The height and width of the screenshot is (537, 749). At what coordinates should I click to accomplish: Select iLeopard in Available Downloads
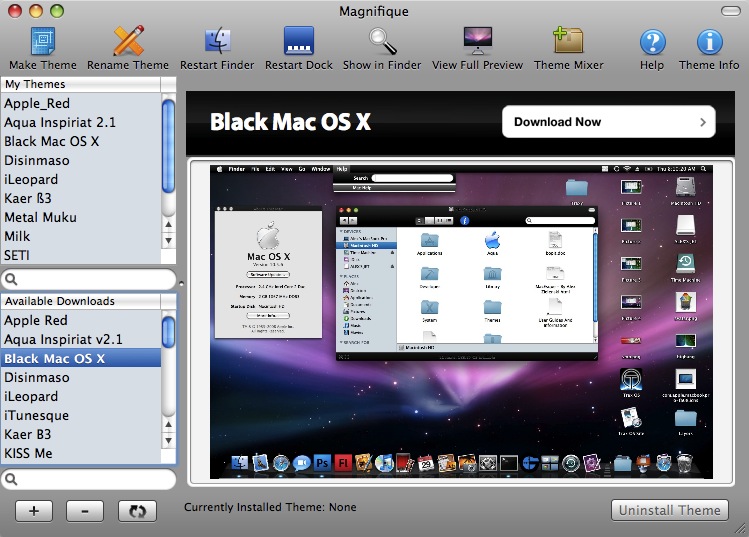pos(81,397)
